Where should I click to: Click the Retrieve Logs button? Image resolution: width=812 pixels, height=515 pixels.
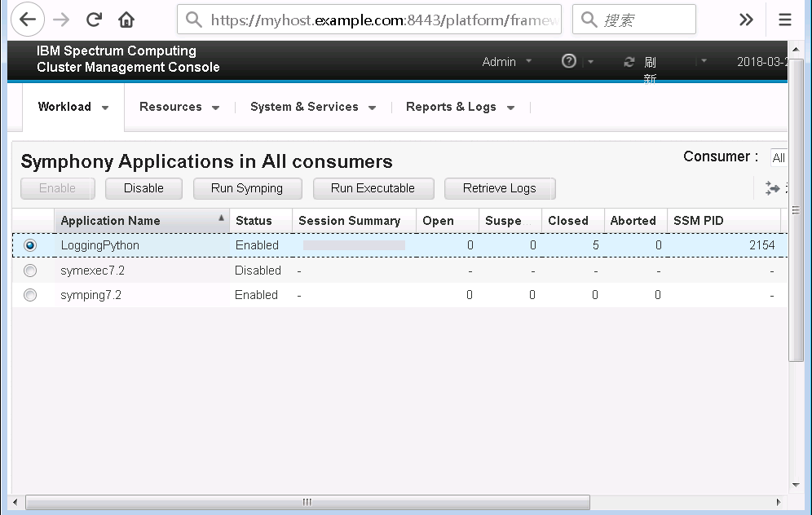[499, 188]
